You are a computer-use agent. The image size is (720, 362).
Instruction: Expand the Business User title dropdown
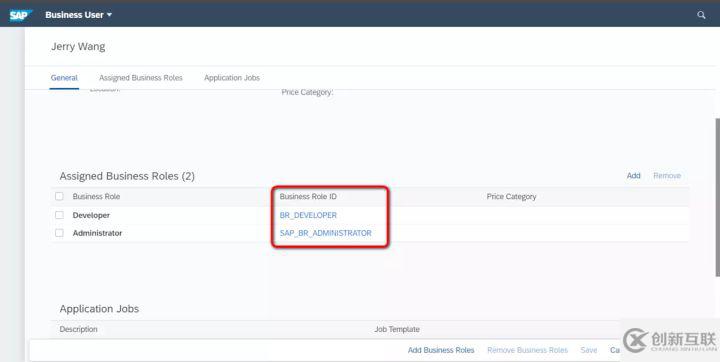(79, 15)
